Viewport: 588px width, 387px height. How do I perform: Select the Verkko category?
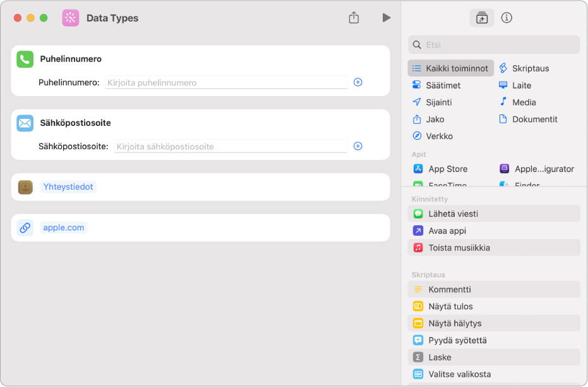click(433, 136)
